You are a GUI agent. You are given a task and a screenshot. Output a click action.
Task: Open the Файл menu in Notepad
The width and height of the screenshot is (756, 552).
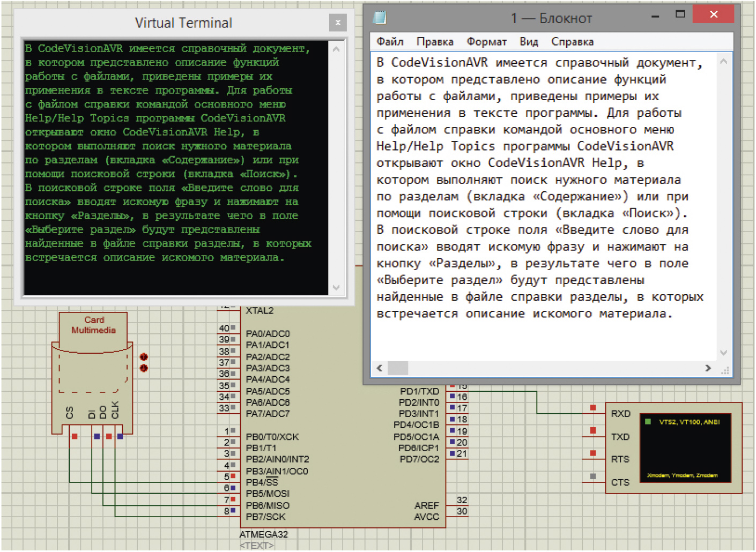(x=390, y=42)
